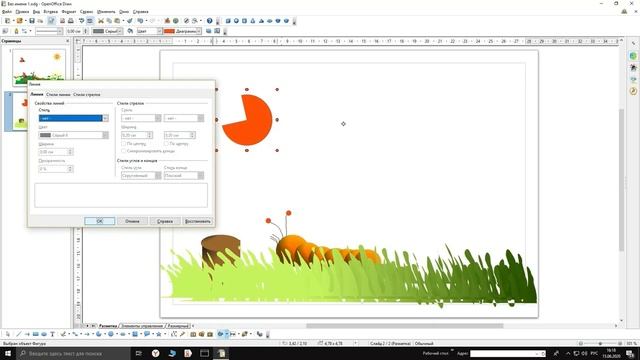
Task: Click the dialog's Справка button
Action: (165, 221)
